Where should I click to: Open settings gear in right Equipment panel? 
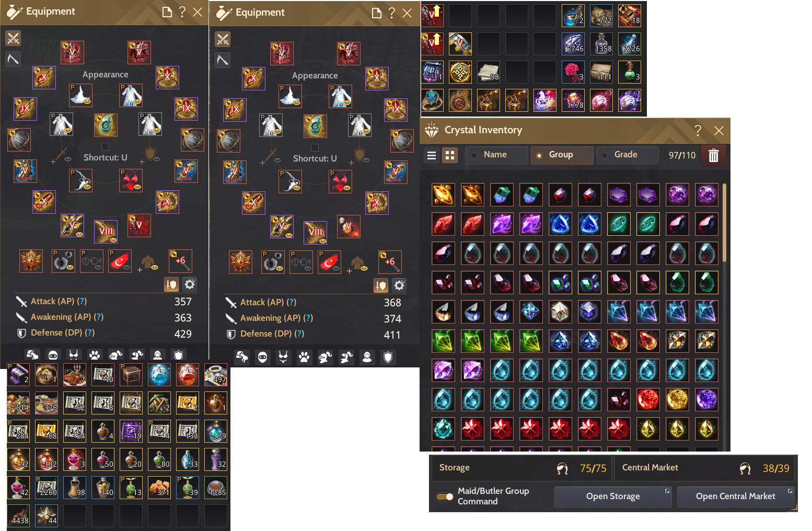[399, 285]
